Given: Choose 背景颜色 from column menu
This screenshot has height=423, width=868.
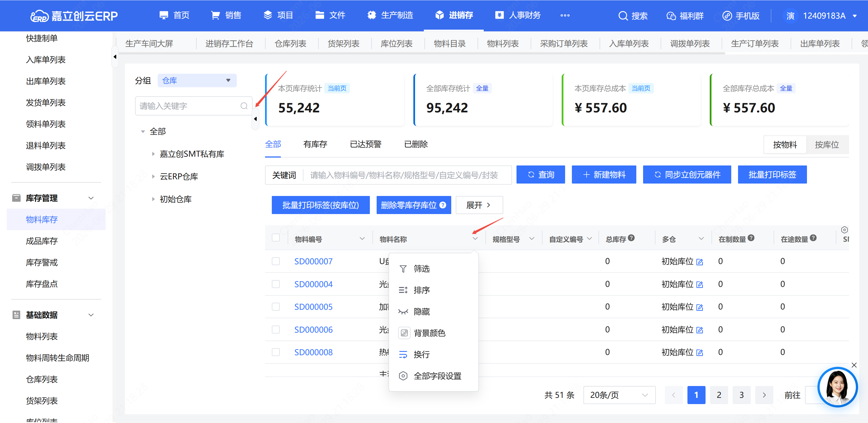Looking at the screenshot, I should pyautogui.click(x=434, y=333).
